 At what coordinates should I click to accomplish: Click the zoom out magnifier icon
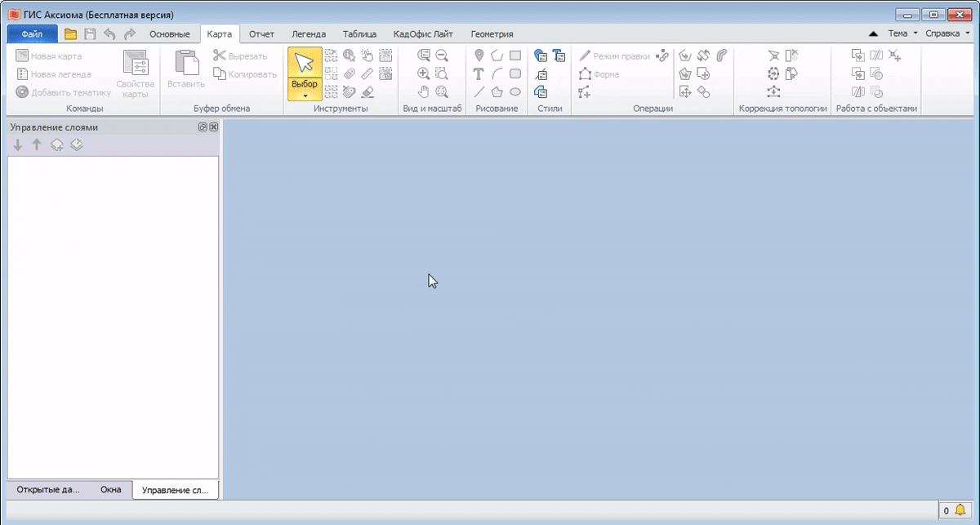(442, 56)
